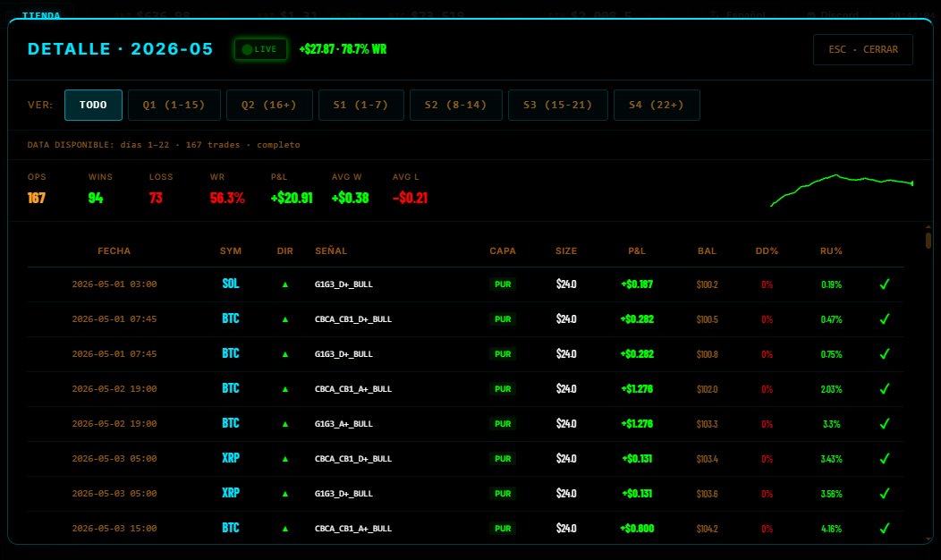
Task: Switch to the Q2 (16+) filter
Action: point(269,105)
